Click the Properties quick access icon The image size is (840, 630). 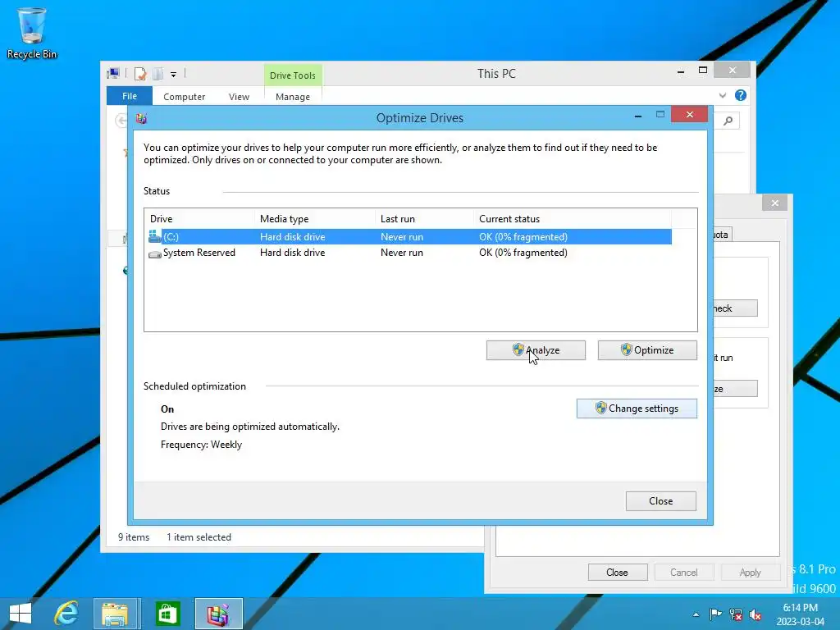pyautogui.click(x=140, y=73)
